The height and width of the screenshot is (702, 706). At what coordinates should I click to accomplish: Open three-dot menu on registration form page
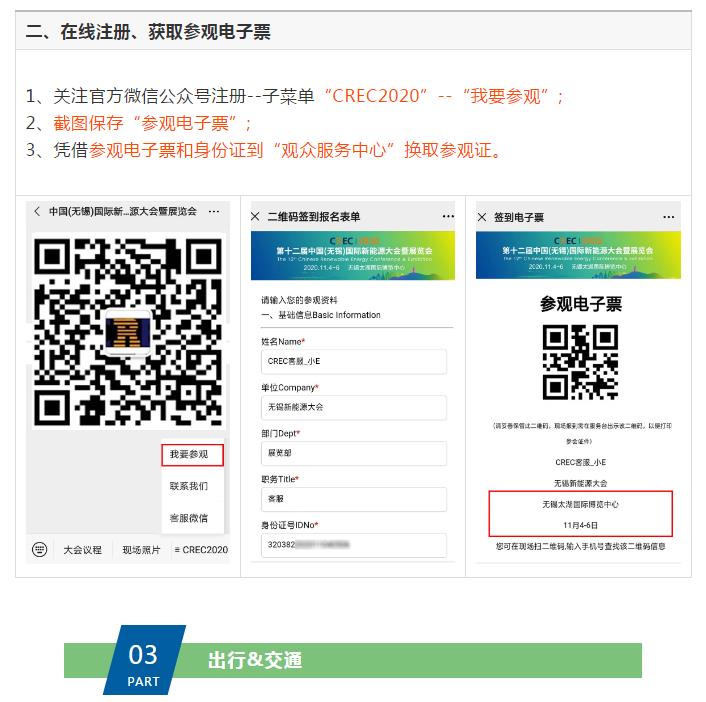448,217
